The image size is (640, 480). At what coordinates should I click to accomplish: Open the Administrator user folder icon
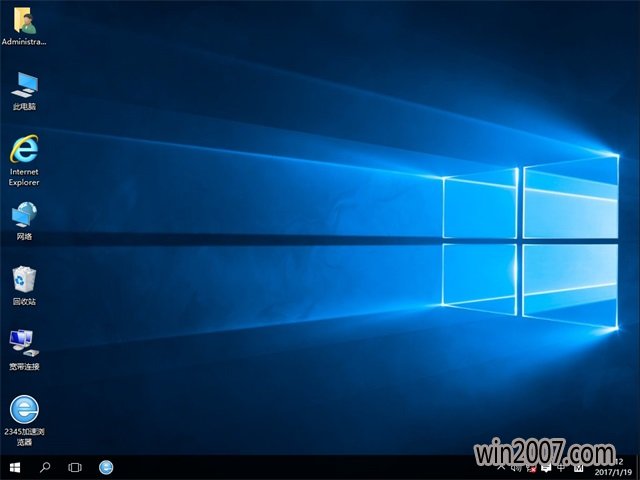24,26
